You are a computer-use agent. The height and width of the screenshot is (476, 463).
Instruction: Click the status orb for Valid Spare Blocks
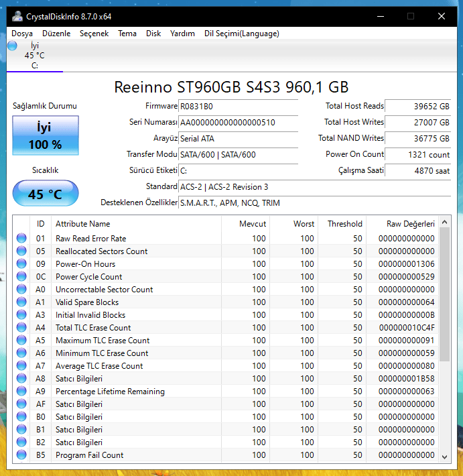21,302
